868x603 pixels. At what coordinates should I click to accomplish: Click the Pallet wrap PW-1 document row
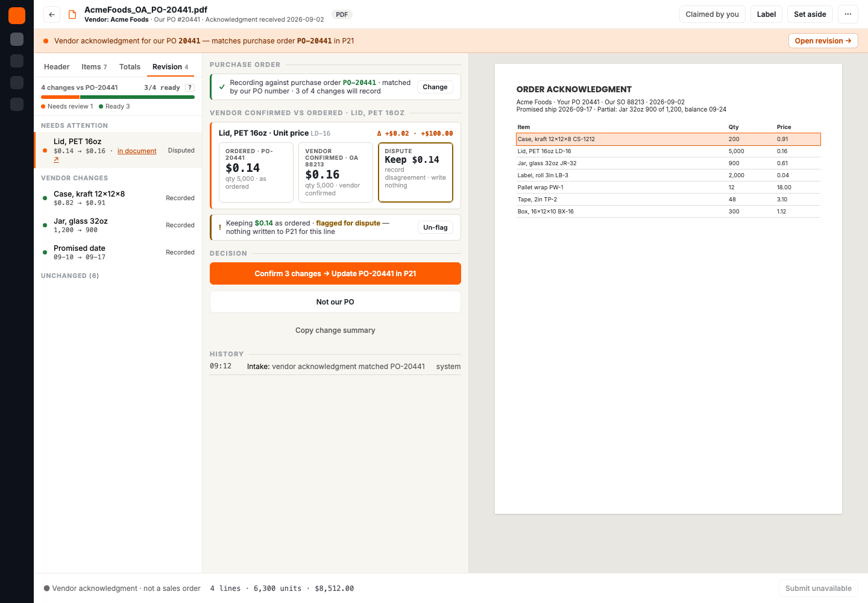pos(668,188)
